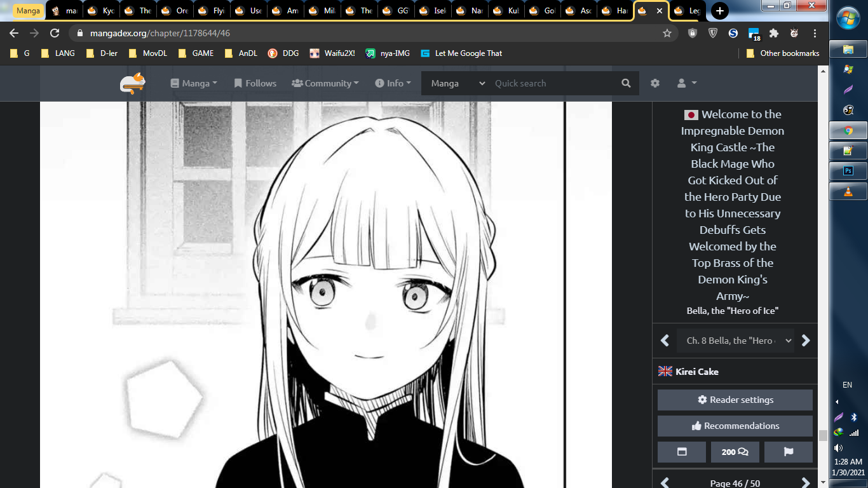Focus the Quick search field

tap(553, 83)
